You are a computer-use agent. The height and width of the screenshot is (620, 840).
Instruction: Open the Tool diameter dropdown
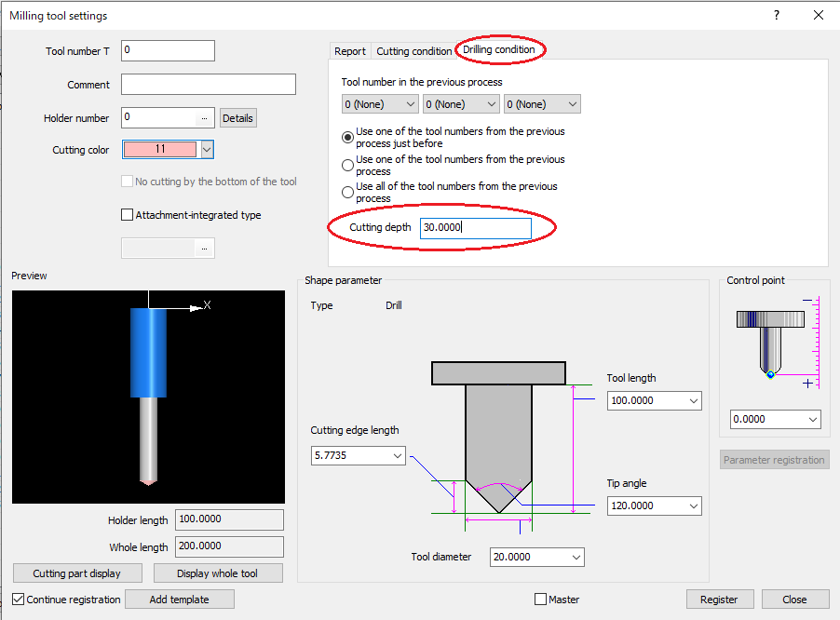click(575, 557)
